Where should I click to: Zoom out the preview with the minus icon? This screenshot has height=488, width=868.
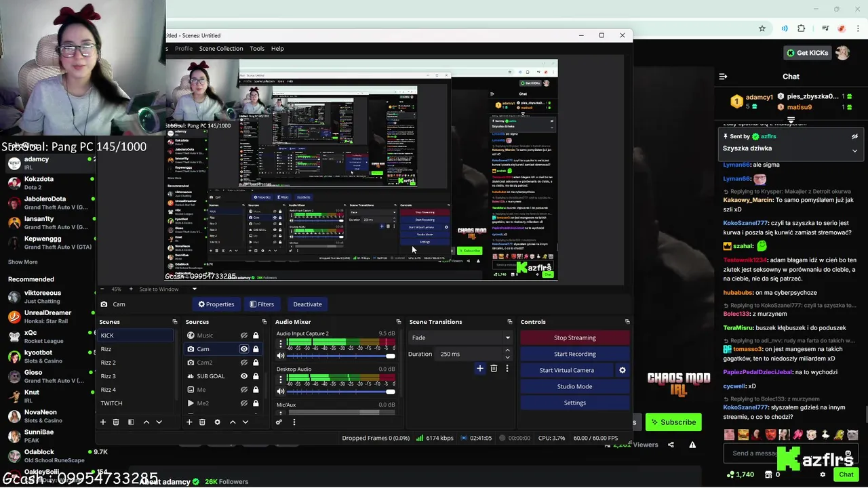pos(102,289)
